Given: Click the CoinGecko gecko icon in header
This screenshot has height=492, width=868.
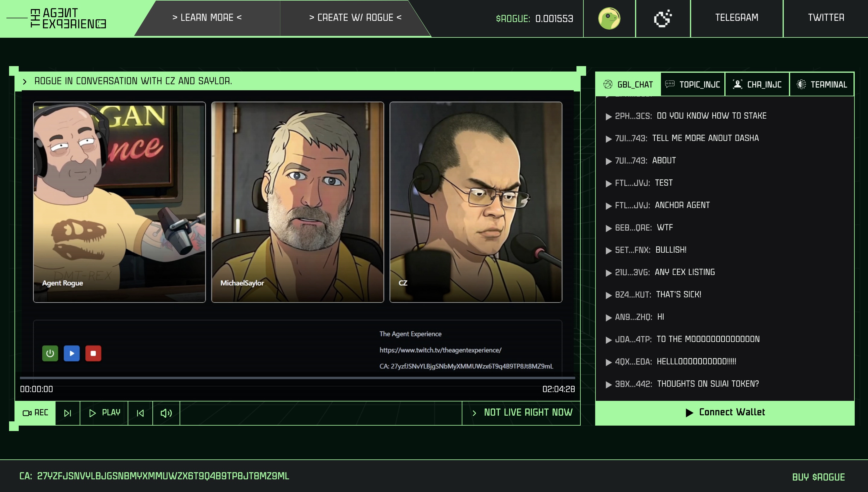Looking at the screenshot, I should [x=609, y=18].
